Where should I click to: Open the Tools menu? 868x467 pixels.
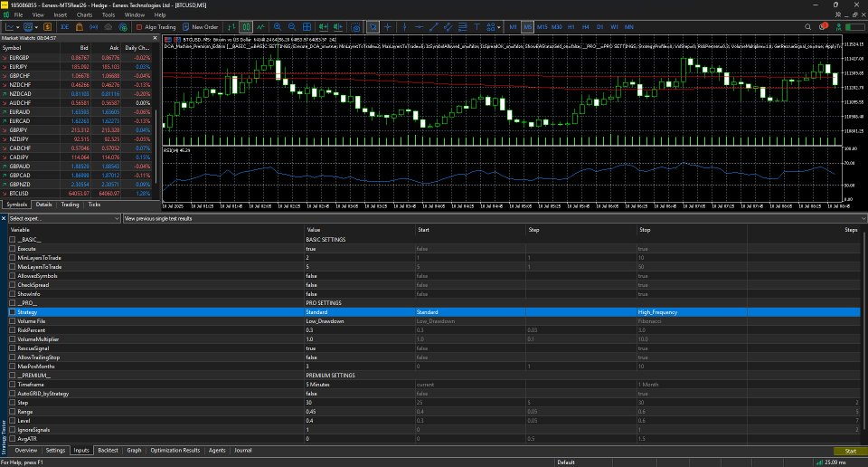pos(108,15)
